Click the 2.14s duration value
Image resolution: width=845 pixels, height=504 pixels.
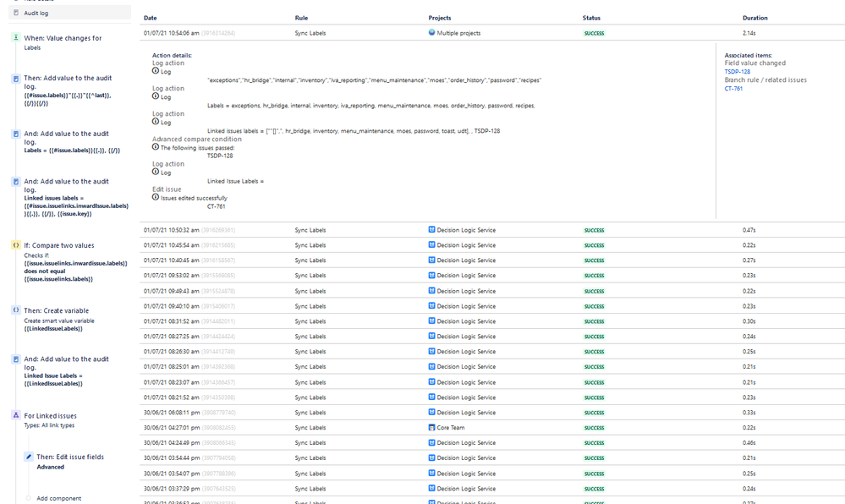749,34
